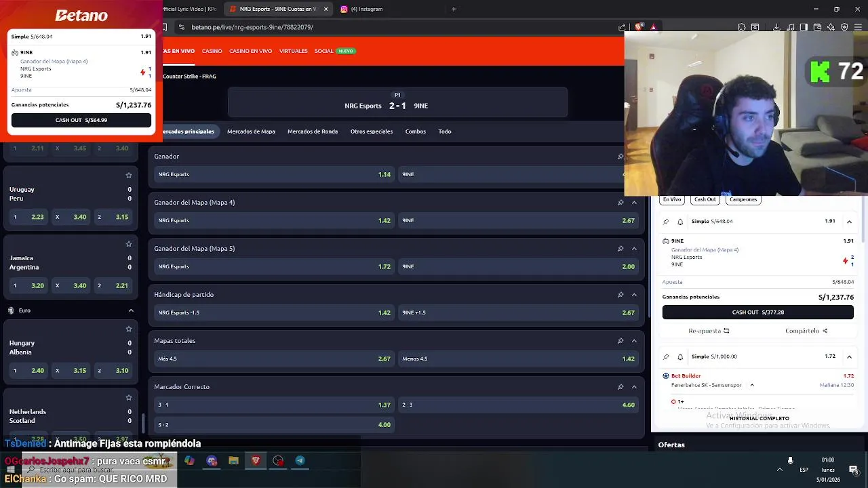Open the Casino menu item
The height and width of the screenshot is (488, 868).
212,51
